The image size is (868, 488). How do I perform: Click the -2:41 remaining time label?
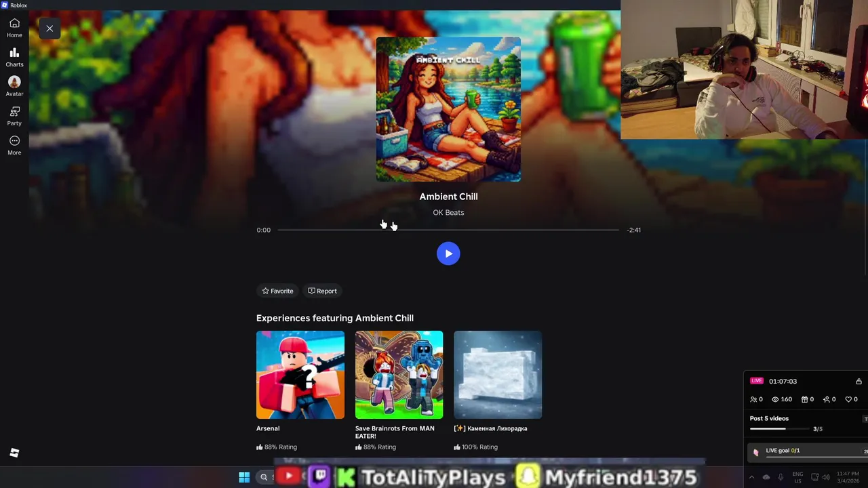634,230
